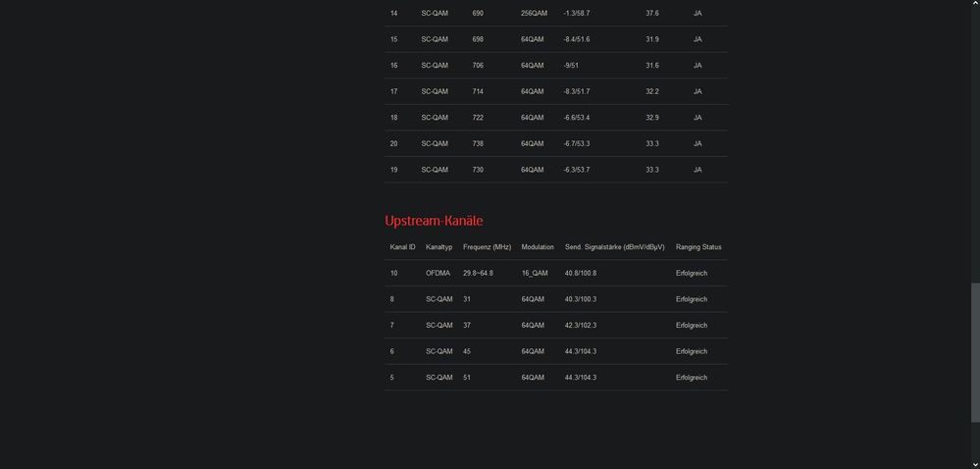Click the 29.8~64.8 frequency value

[478, 274]
